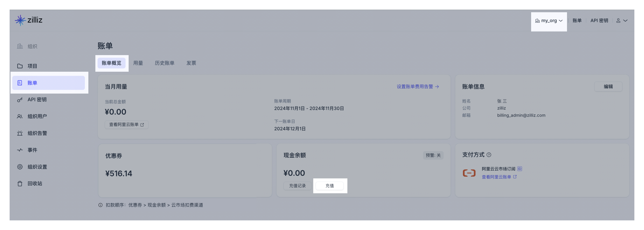Click the user account icon top right

click(x=618, y=20)
